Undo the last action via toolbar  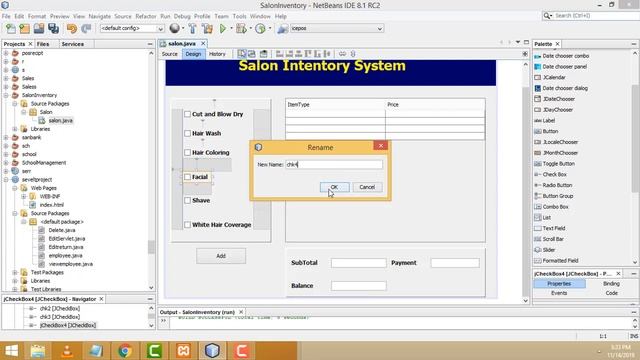[x=72, y=29]
